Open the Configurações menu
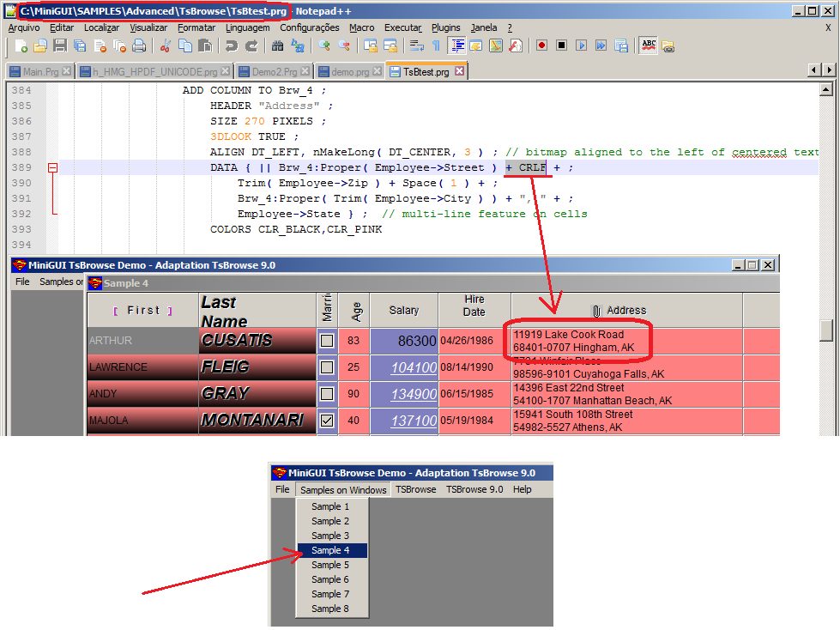Image resolution: width=840 pixels, height=630 pixels. pos(310,27)
